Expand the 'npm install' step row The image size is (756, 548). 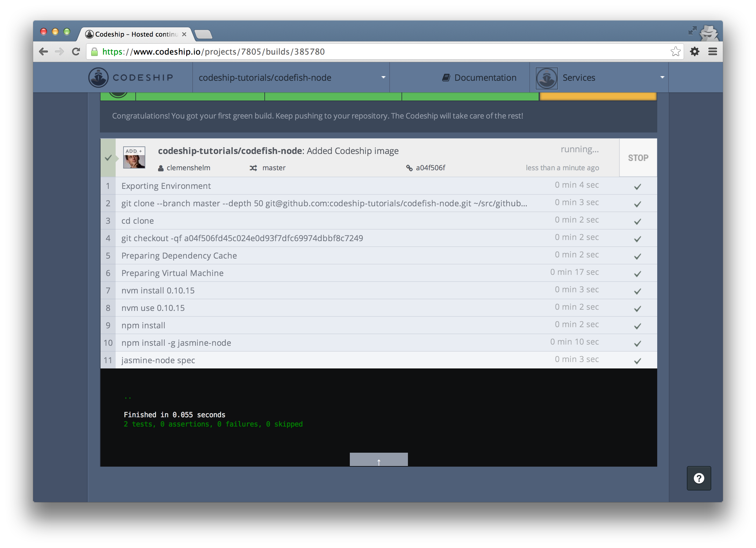143,325
